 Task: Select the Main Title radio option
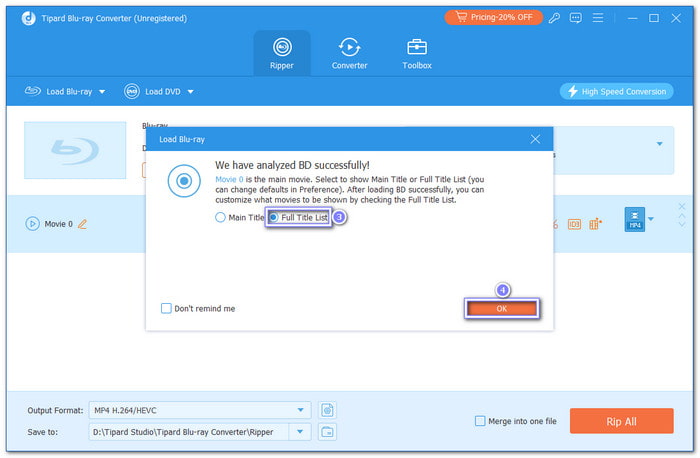[221, 218]
